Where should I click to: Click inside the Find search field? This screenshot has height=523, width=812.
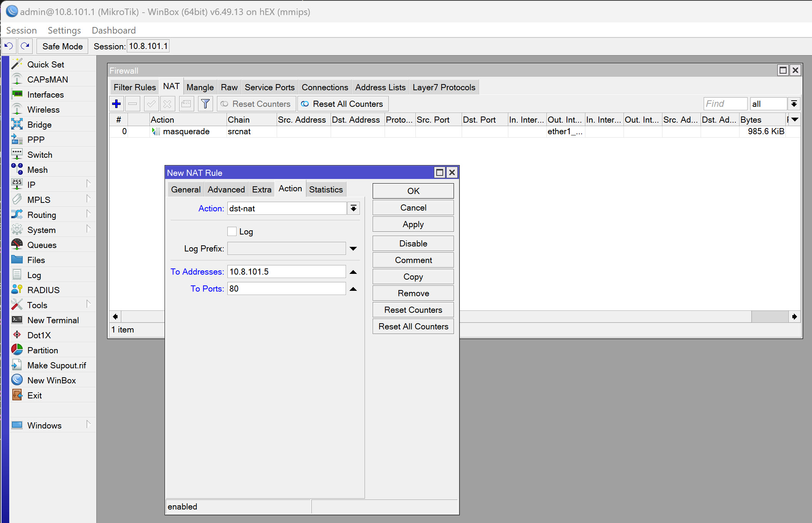[x=725, y=103]
